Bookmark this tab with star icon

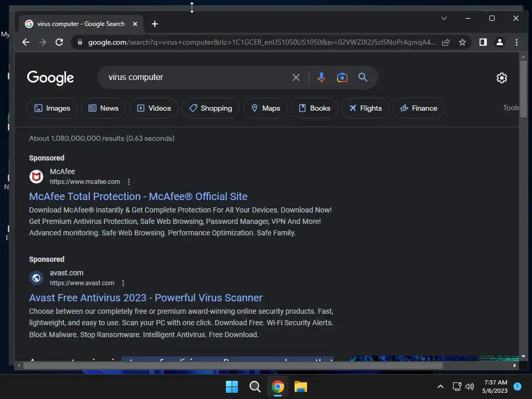462,42
